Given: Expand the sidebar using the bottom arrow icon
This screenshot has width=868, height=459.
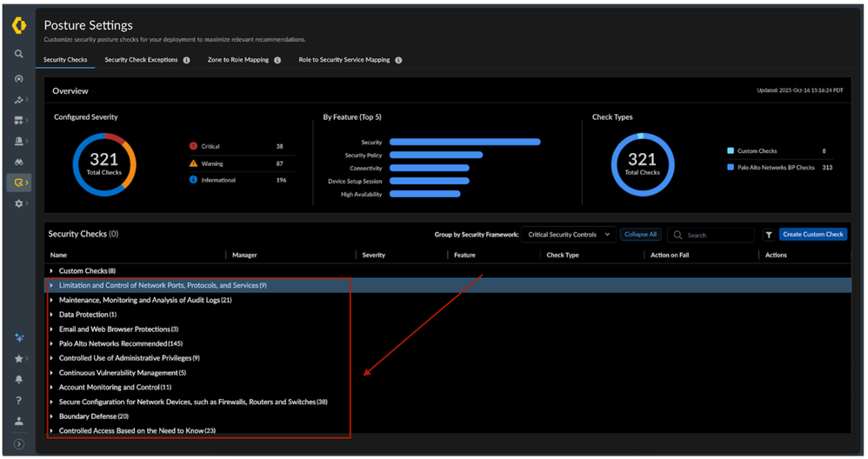Looking at the screenshot, I should click(x=18, y=444).
